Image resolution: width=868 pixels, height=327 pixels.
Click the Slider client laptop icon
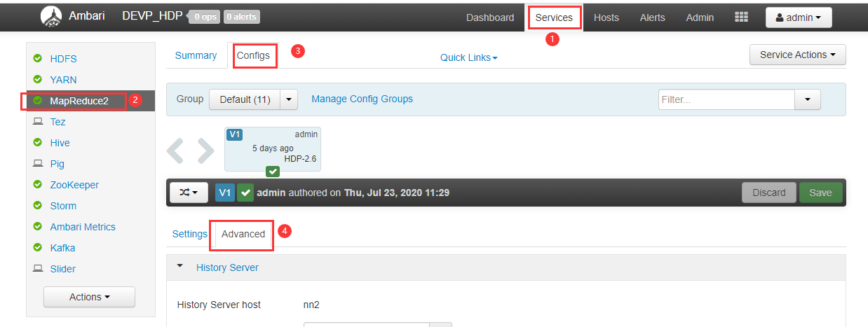38,269
